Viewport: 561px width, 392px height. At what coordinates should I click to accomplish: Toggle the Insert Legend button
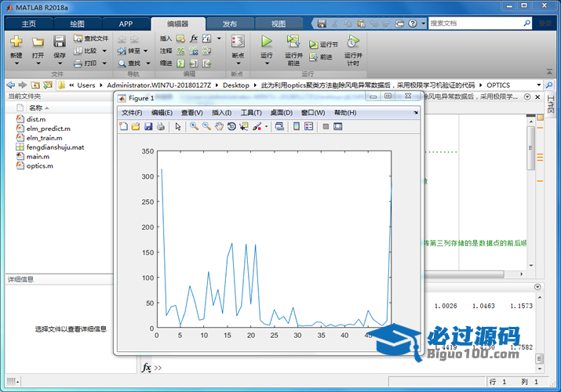[308, 126]
